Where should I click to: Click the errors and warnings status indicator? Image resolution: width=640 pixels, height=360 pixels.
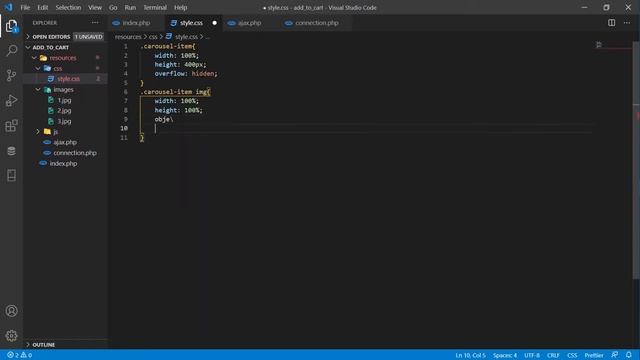point(20,355)
